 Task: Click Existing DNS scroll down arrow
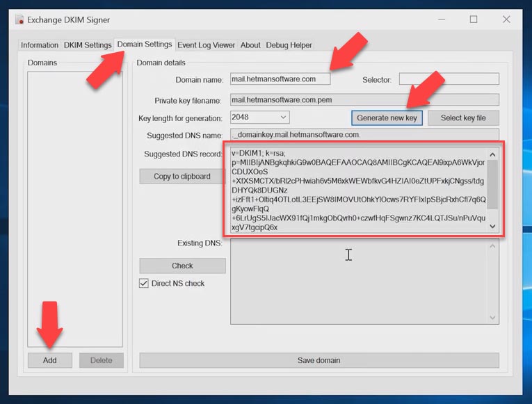492,318
